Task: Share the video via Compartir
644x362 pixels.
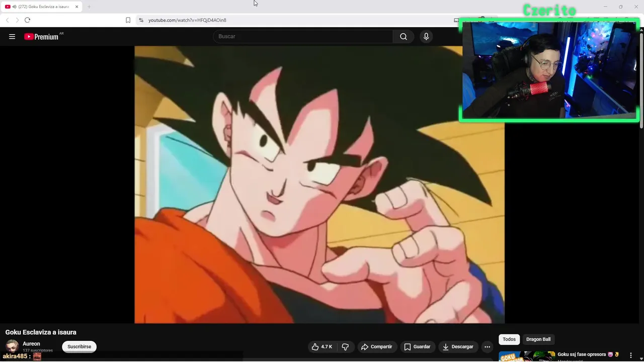Action: (x=376, y=346)
